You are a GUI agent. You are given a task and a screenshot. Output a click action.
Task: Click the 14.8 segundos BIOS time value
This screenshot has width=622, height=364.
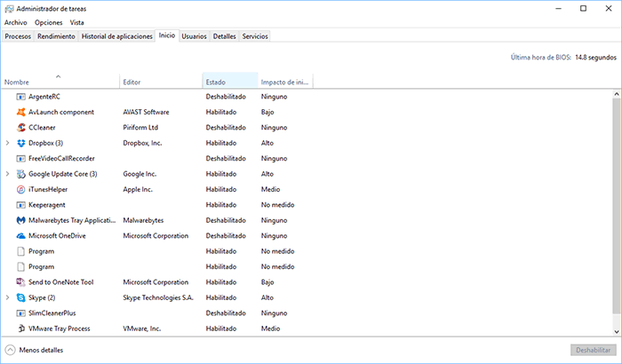(596, 58)
